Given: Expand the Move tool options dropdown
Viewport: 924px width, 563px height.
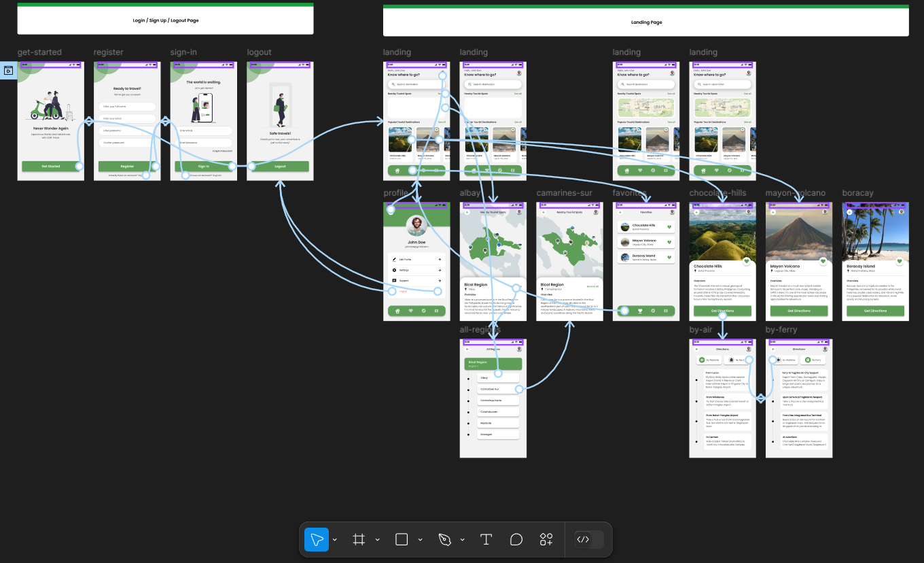Looking at the screenshot, I should coord(335,540).
